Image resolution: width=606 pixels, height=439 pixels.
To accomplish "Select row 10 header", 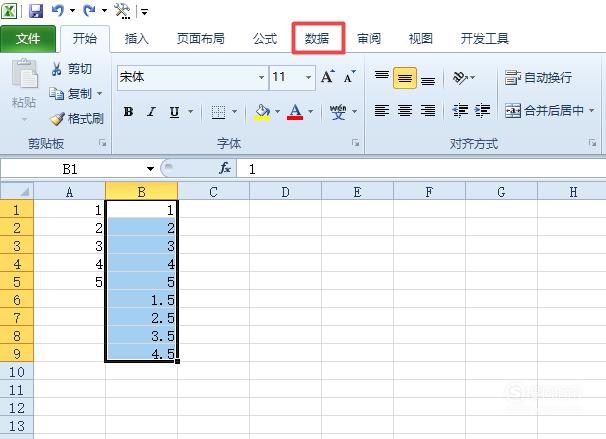I will pyautogui.click(x=17, y=372).
